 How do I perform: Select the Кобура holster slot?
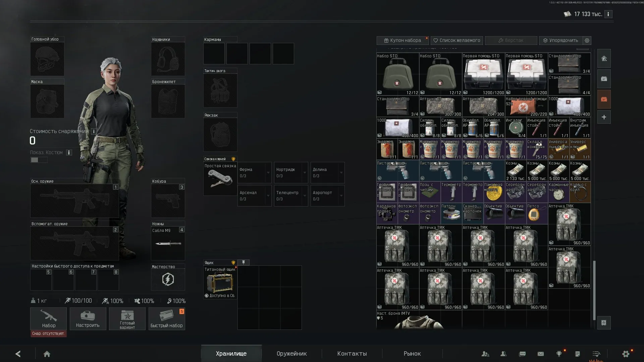click(x=168, y=201)
